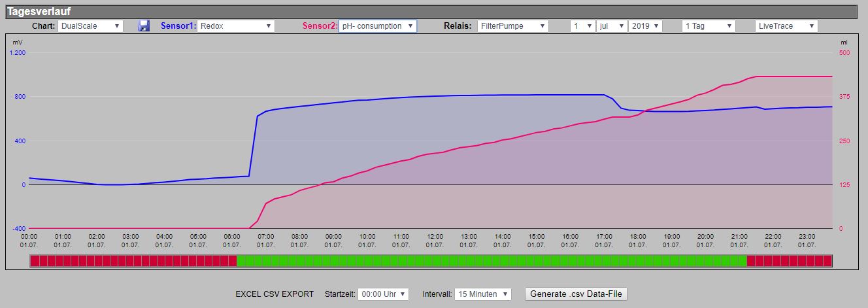
Task: Click the last red relay status block
Action: click(827, 261)
